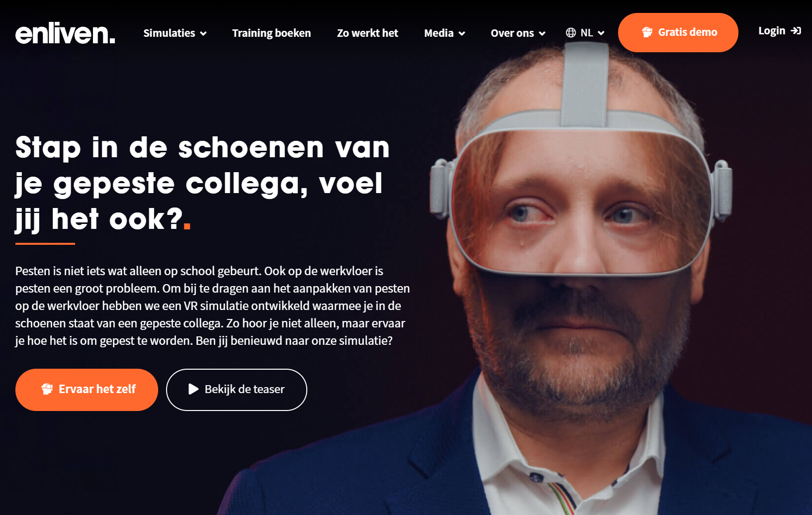Image resolution: width=812 pixels, height=515 pixels.
Task: Click the Gratis demo button
Action: (678, 32)
